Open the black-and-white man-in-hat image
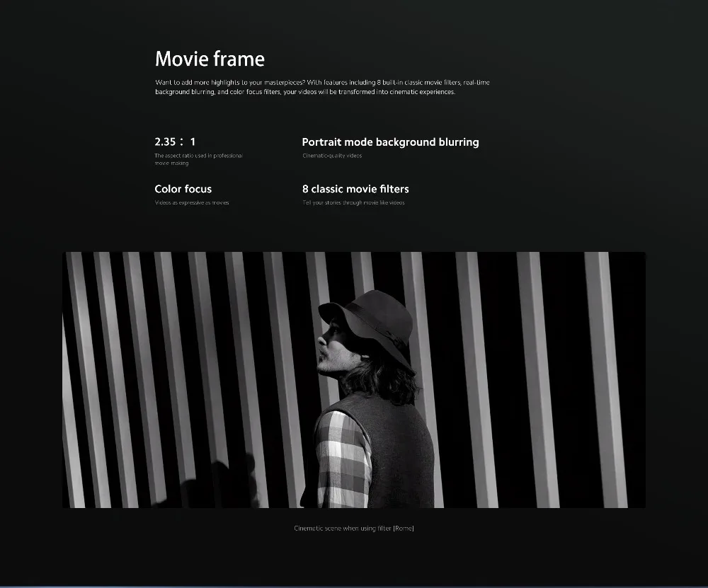 click(x=353, y=379)
